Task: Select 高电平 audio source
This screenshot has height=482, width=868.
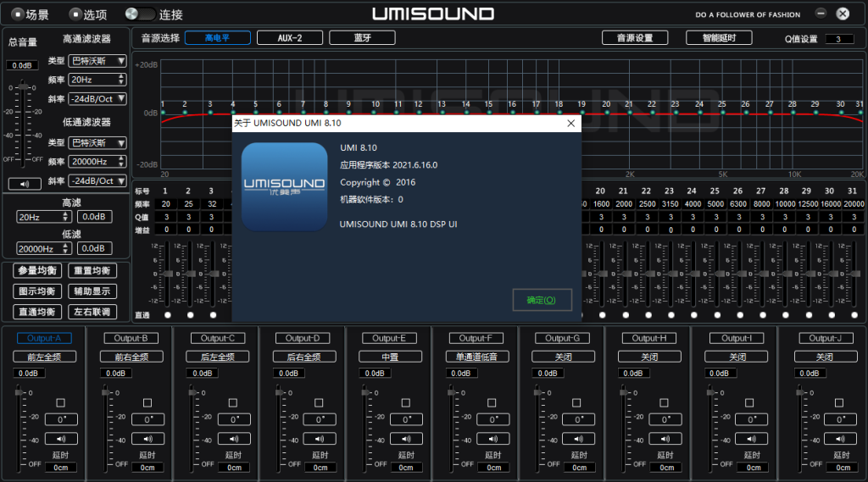Action: [218, 37]
